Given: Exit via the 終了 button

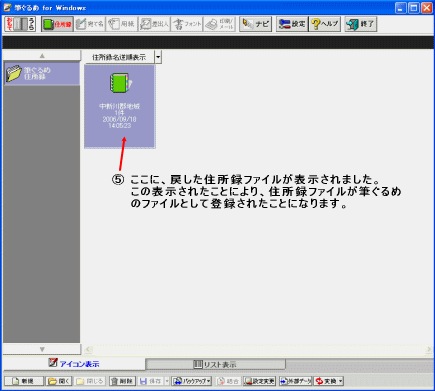Looking at the screenshot, I should click(361, 24).
